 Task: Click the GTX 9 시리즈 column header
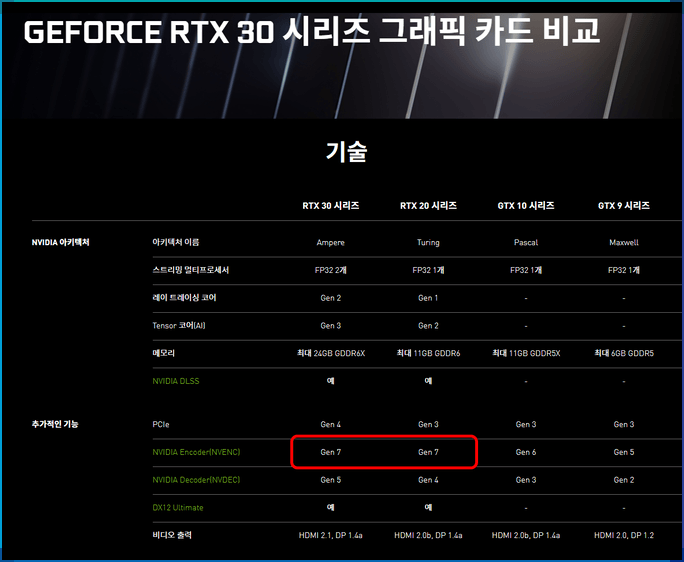[624, 206]
